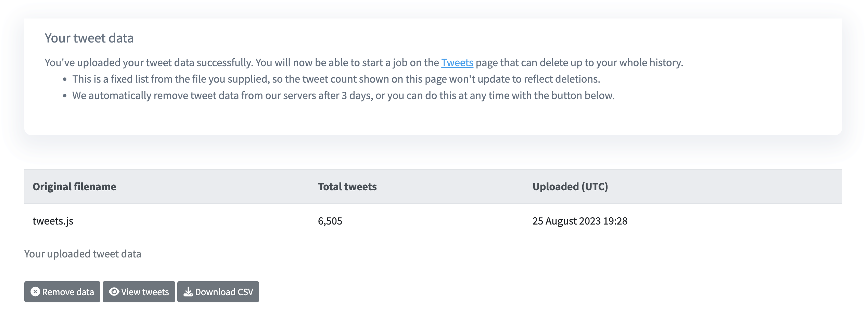The image size is (868, 314).
Task: Click the Your uploaded tweet data caption
Action: (x=82, y=254)
